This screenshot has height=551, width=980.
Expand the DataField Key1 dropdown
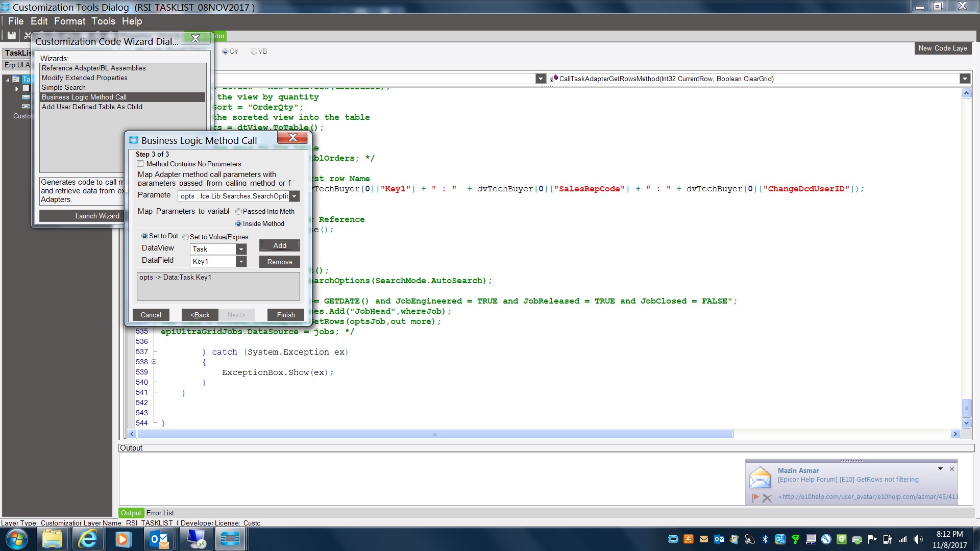coord(241,262)
